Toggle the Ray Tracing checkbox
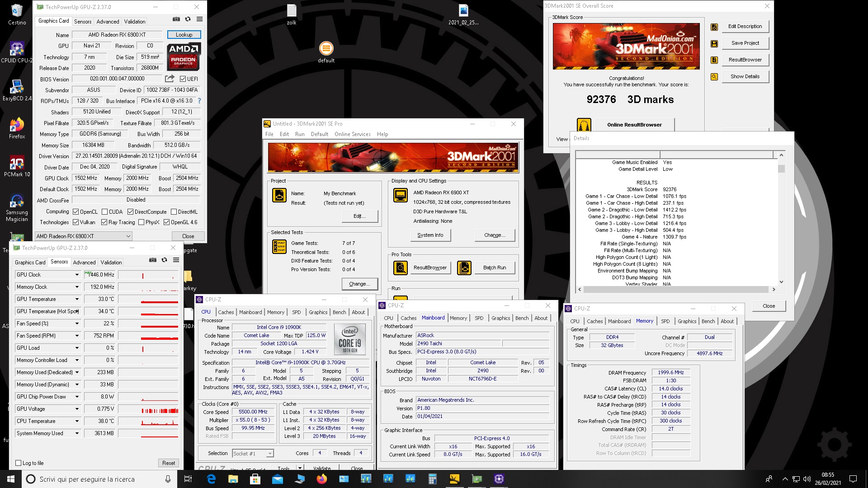The image size is (868, 488). (104, 222)
